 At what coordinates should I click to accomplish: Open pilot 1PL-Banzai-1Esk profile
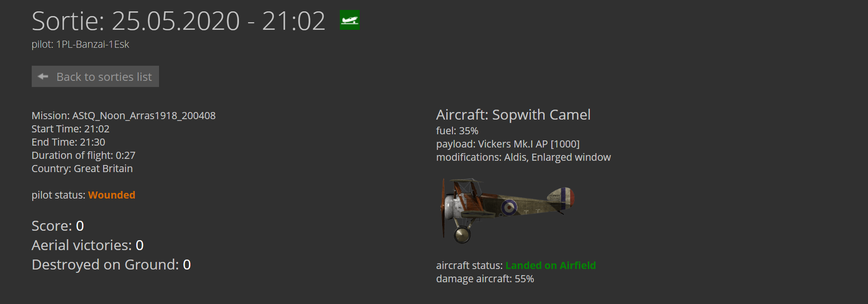click(92, 44)
